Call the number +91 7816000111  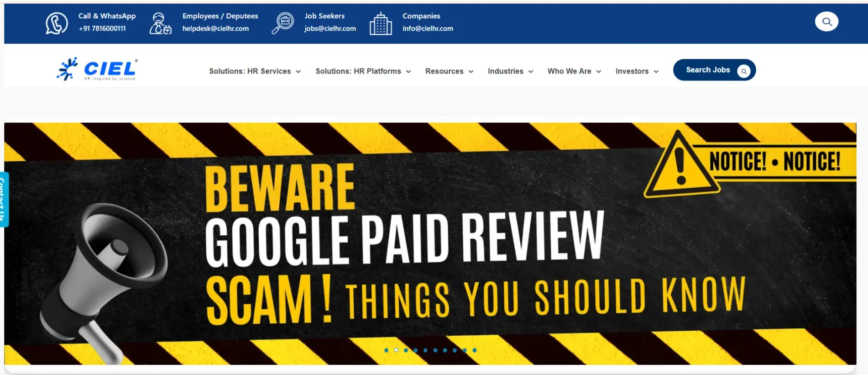[102, 28]
